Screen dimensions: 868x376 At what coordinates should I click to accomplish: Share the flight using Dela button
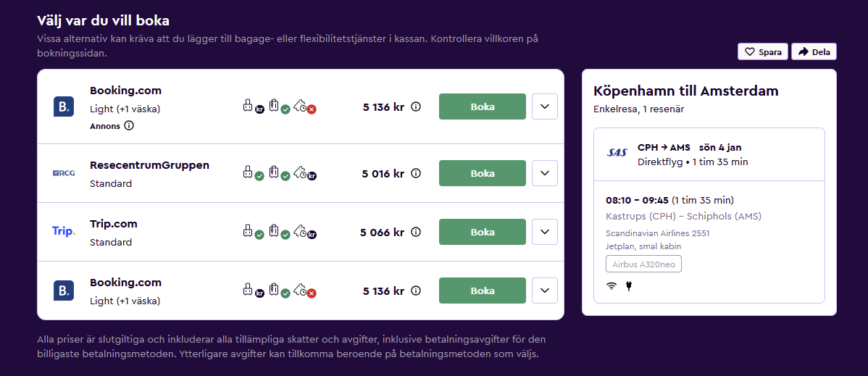814,52
